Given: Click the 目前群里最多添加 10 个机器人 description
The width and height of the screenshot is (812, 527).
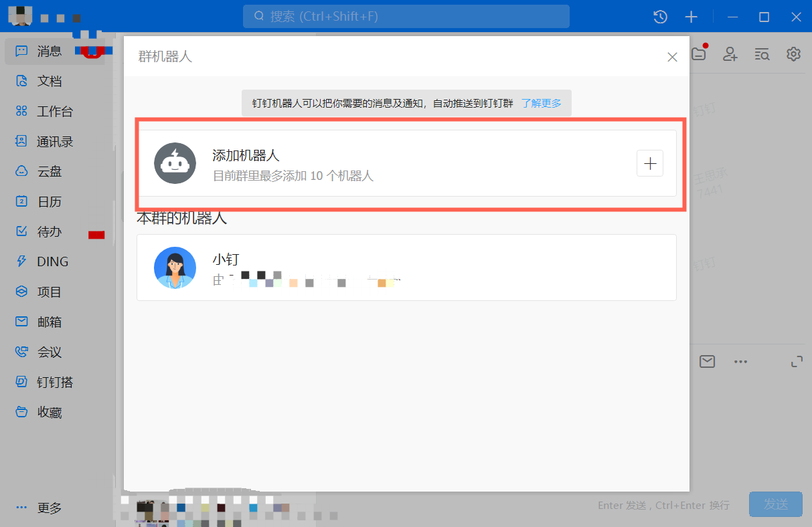Looking at the screenshot, I should 293,177.
